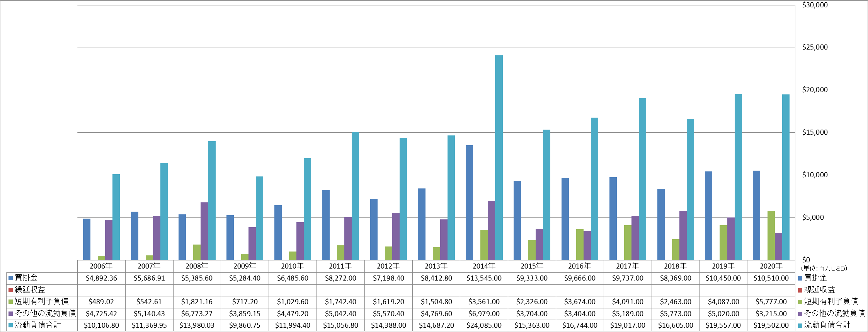This screenshot has width=868, height=332.
Task: Click the right 短期有利子負債 legend label
Action: coord(831,301)
